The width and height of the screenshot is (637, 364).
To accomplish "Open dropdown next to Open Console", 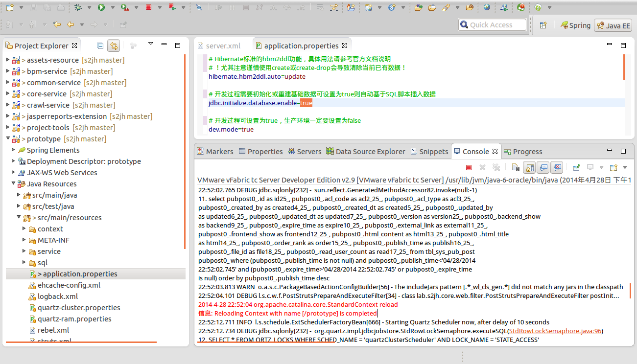I will point(625,168).
